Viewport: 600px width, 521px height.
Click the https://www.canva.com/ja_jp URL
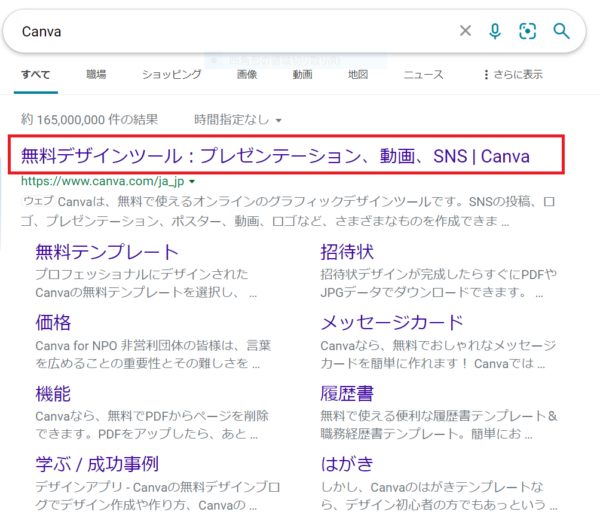103,181
